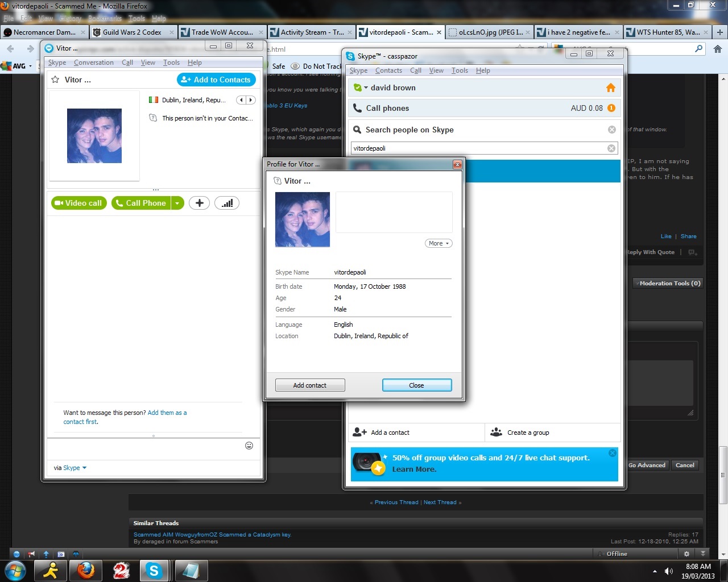Image resolution: width=728 pixels, height=582 pixels.
Task: Click the Firefox Home icon
Action: point(718,49)
